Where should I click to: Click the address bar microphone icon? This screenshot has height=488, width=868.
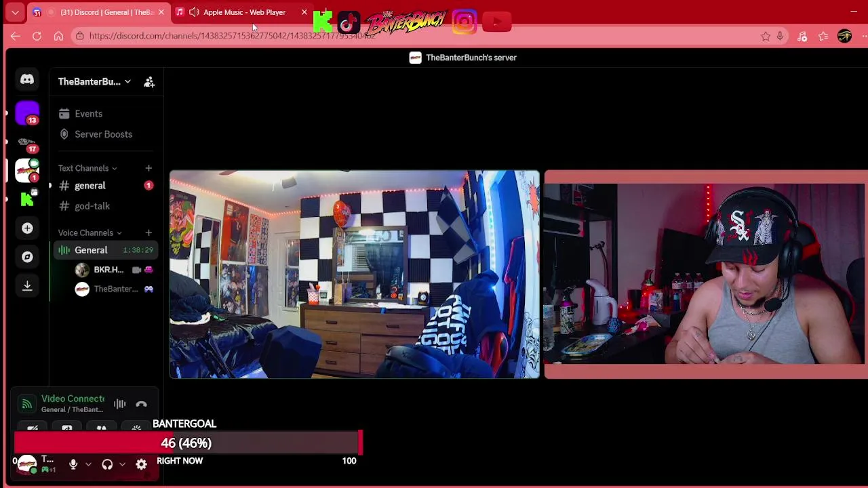click(x=780, y=36)
